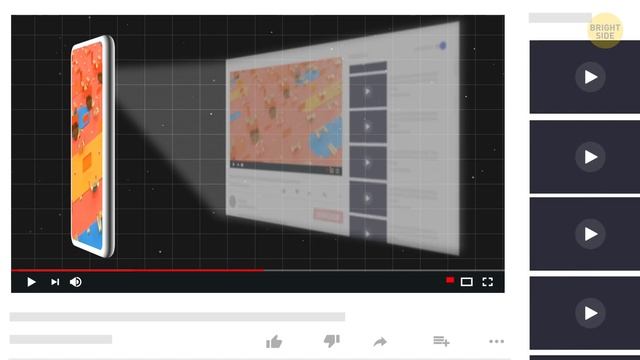Click the red settings indicator in player

450,280
